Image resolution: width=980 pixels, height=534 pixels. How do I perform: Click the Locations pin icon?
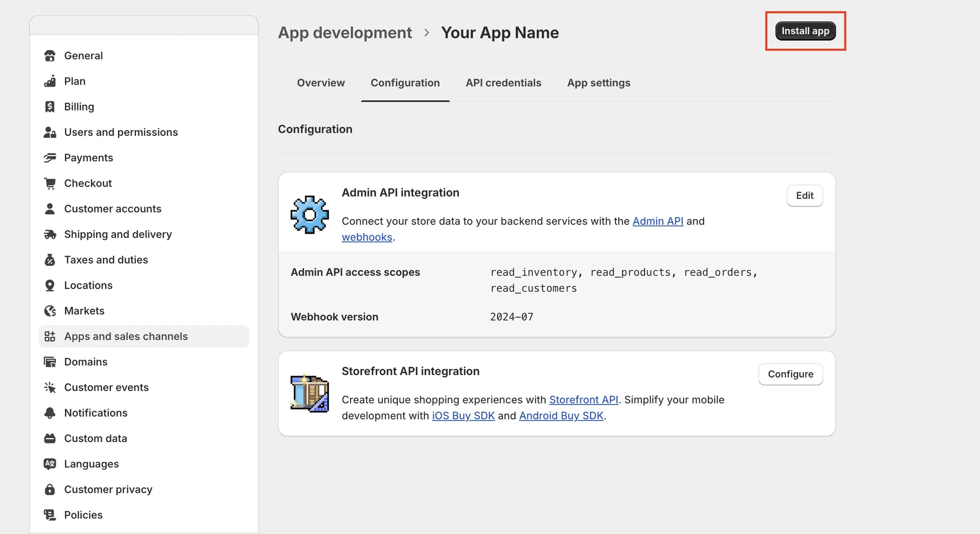tap(50, 285)
